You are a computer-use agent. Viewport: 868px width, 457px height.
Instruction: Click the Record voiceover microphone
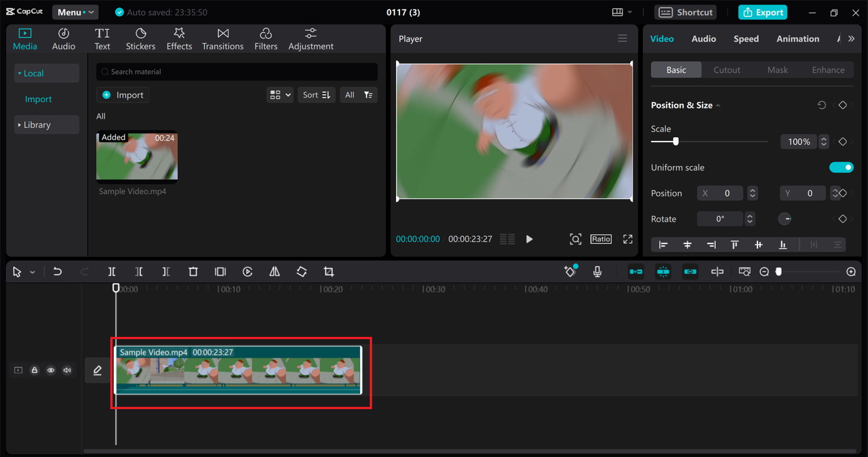click(x=597, y=272)
